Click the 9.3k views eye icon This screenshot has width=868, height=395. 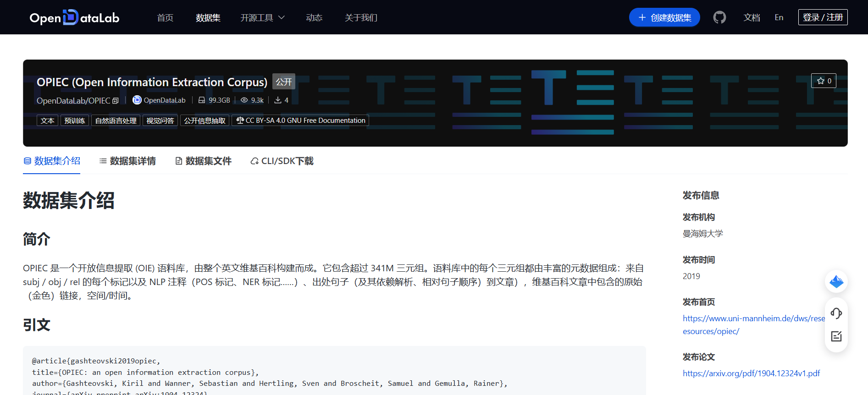coord(244,100)
